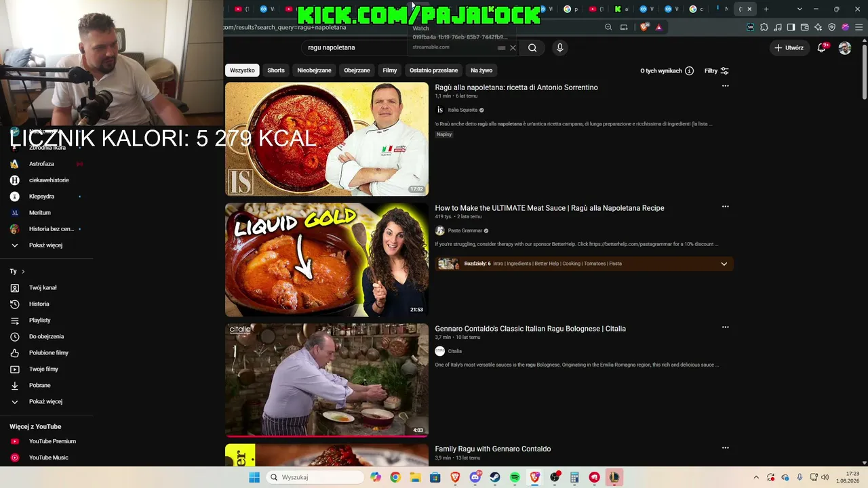Open the Citalia channel link

coord(454,351)
